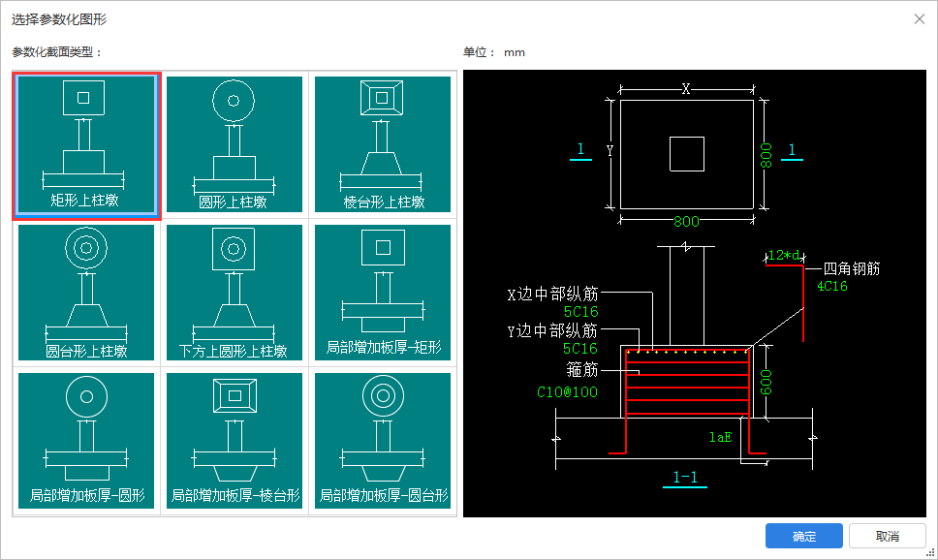Image resolution: width=938 pixels, height=560 pixels.
Task: Choose 局部增加板厚-圆台形 section type
Action: 382,441
